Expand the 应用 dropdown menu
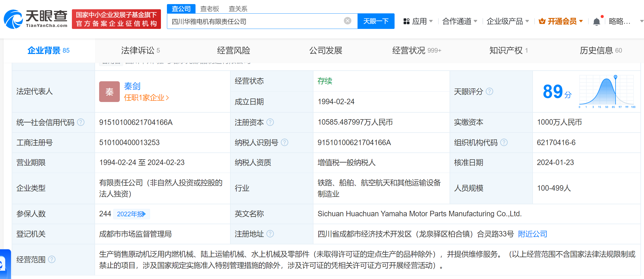The height and width of the screenshot is (279, 644). (x=418, y=21)
